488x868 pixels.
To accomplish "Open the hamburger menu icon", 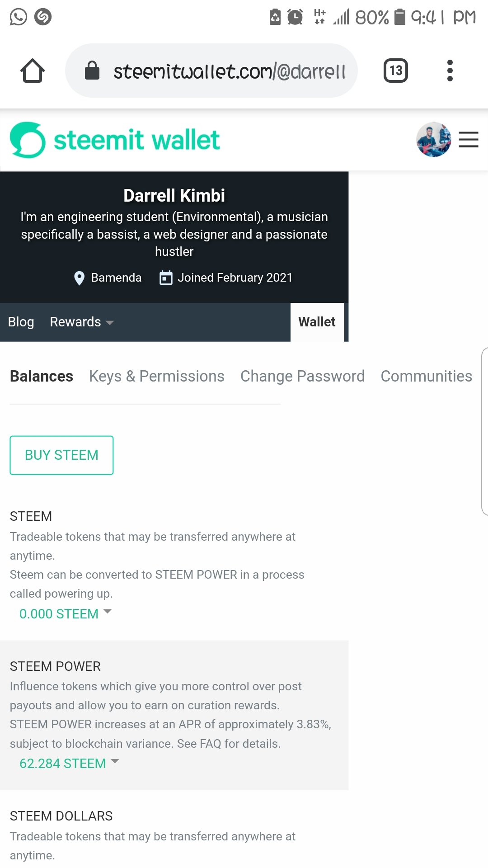I will coord(469,140).
